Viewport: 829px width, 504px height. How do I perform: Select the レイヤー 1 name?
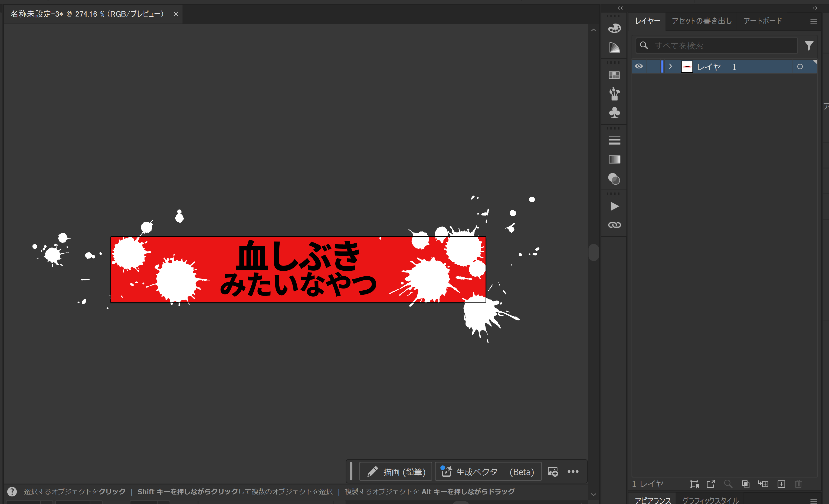[x=716, y=67]
